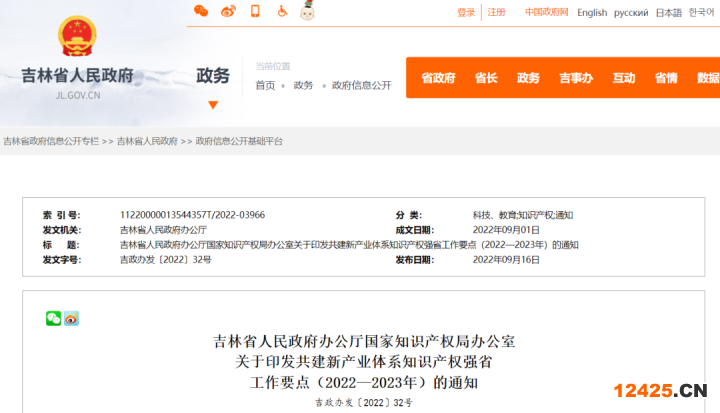The width and height of the screenshot is (720, 413).
Task: Expand the orange arrow under 政务
Action: 212,104
